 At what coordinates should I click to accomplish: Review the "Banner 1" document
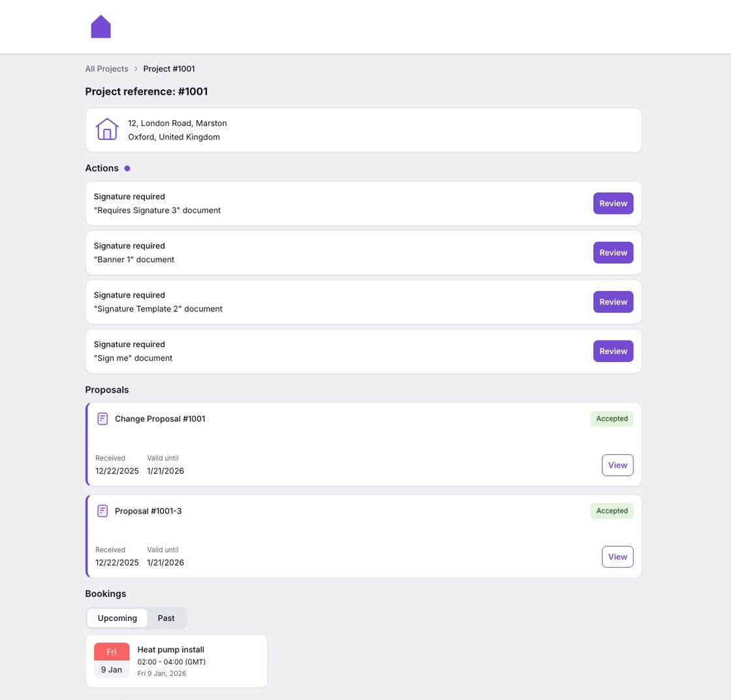point(613,252)
